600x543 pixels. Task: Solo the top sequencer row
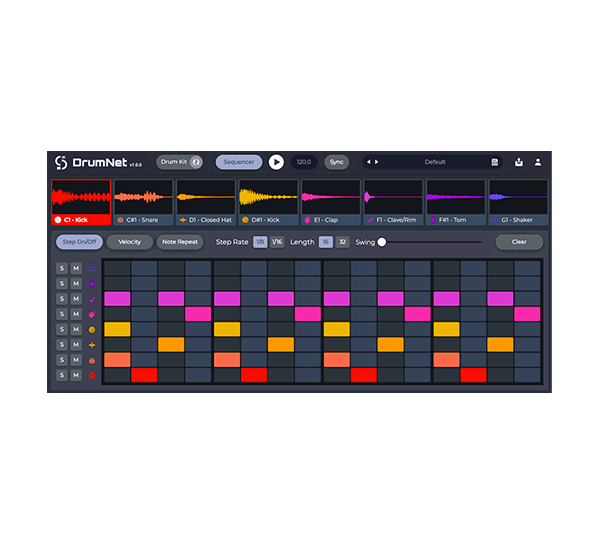point(61,268)
